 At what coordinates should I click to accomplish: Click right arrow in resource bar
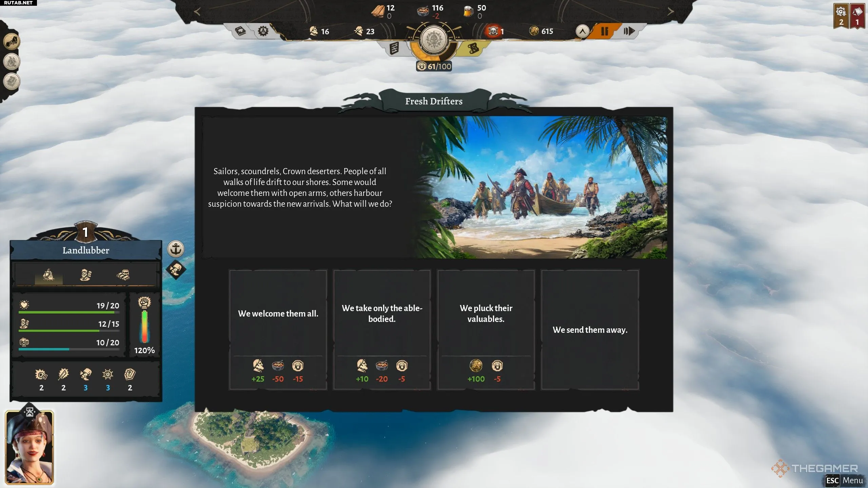670,12
